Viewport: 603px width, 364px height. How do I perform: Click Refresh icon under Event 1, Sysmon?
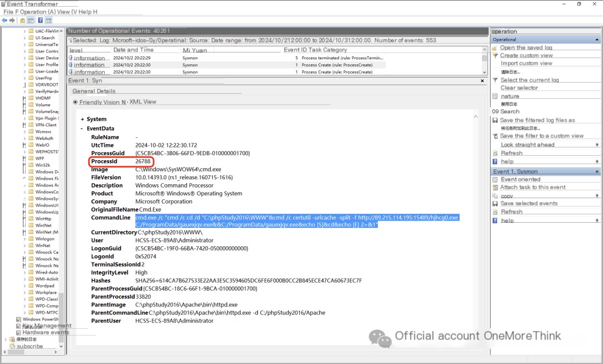(495, 212)
